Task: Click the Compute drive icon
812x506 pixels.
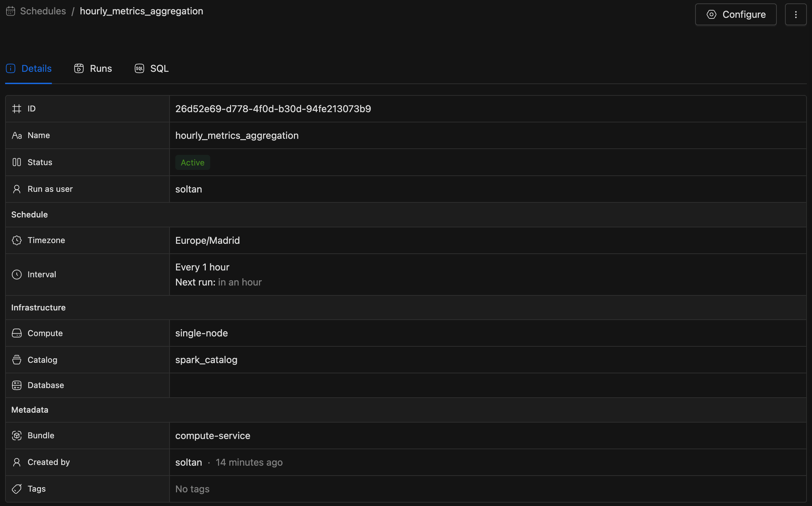Action: pyautogui.click(x=17, y=333)
